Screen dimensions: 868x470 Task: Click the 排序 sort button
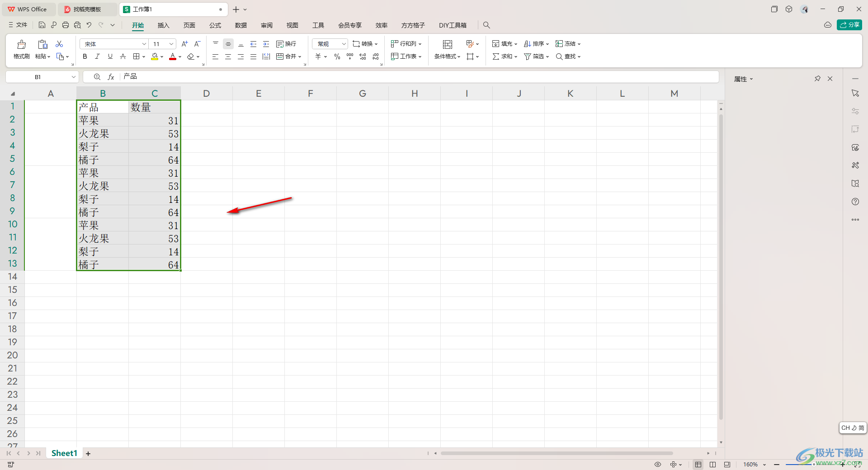(x=537, y=44)
